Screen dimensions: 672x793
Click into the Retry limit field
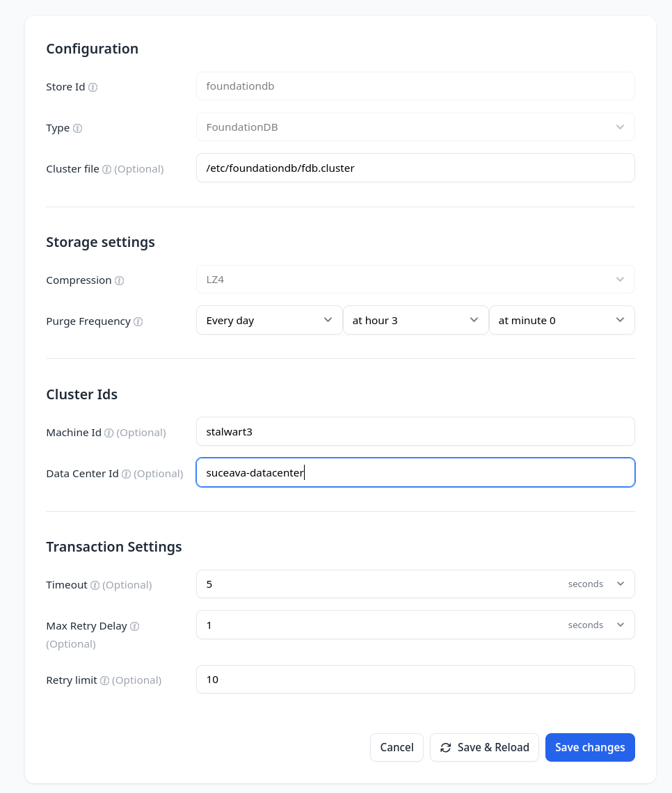coord(415,679)
